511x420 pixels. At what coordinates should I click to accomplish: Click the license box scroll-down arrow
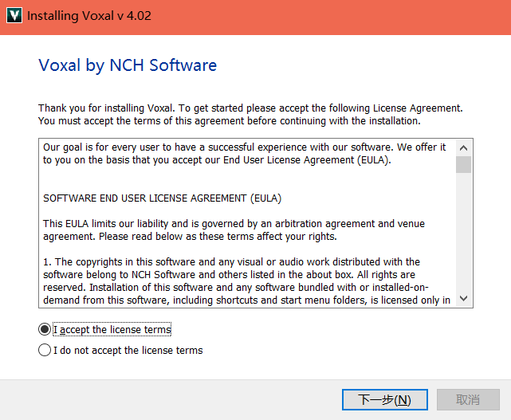pyautogui.click(x=463, y=299)
